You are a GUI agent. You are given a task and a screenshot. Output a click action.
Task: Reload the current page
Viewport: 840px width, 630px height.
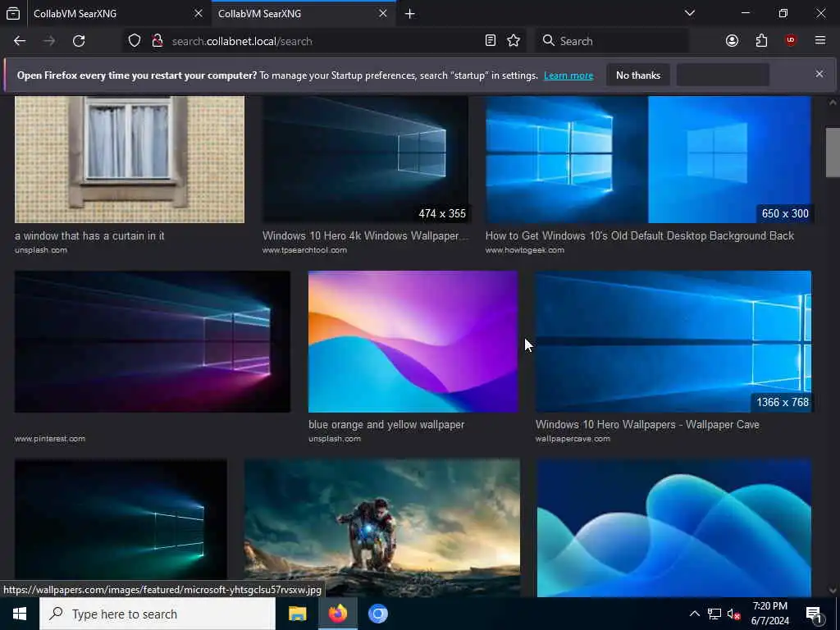tap(79, 41)
